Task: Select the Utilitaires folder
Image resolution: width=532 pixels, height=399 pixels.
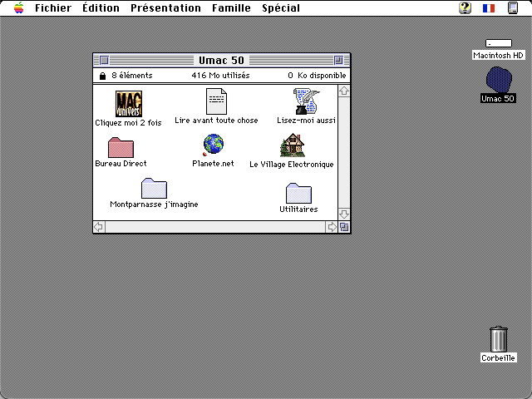Action: tap(298, 194)
